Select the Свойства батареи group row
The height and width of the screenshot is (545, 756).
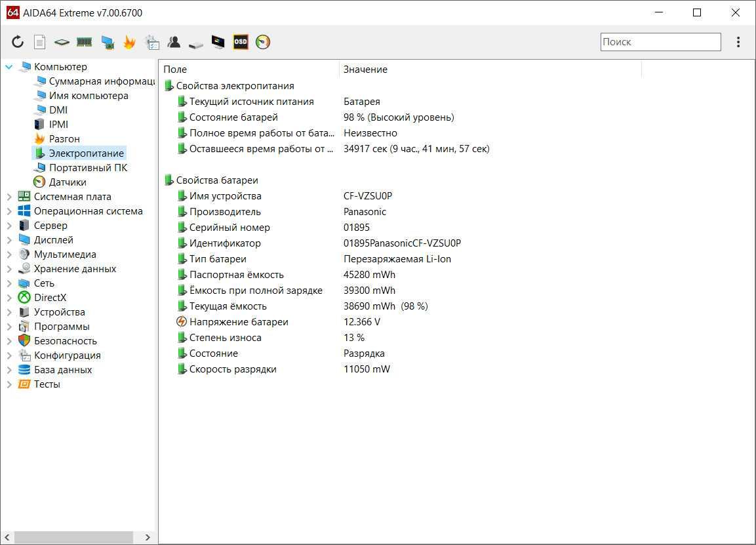coord(211,180)
